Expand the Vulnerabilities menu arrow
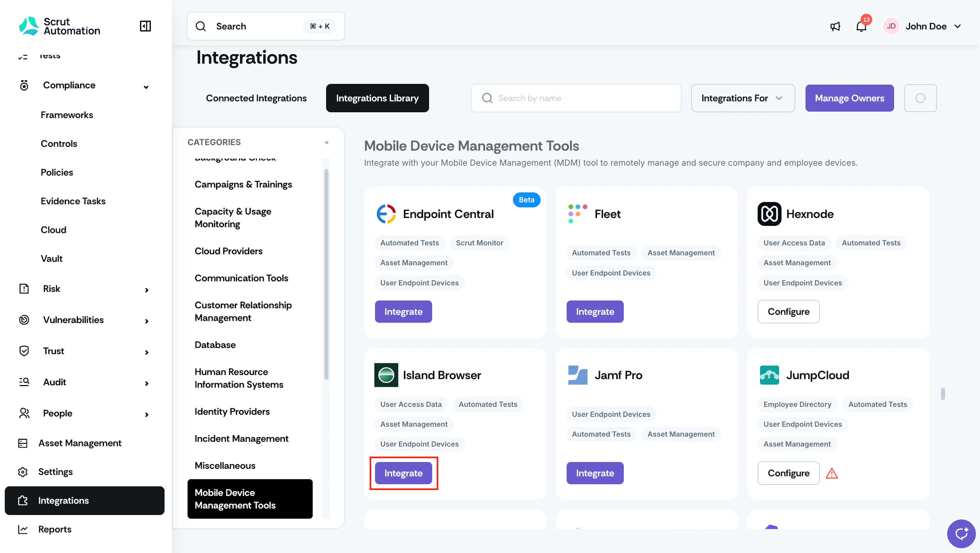The height and width of the screenshot is (553, 980). tap(146, 321)
